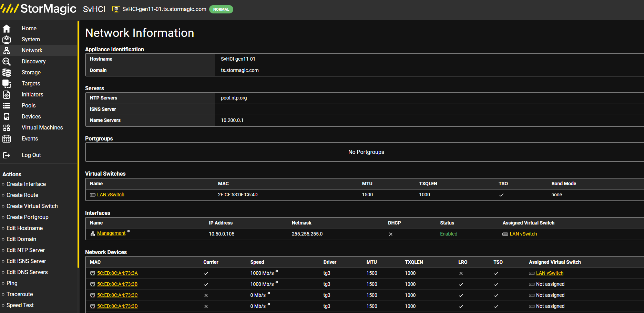Click the System sidebar icon
The height and width of the screenshot is (313, 644).
tap(7, 40)
